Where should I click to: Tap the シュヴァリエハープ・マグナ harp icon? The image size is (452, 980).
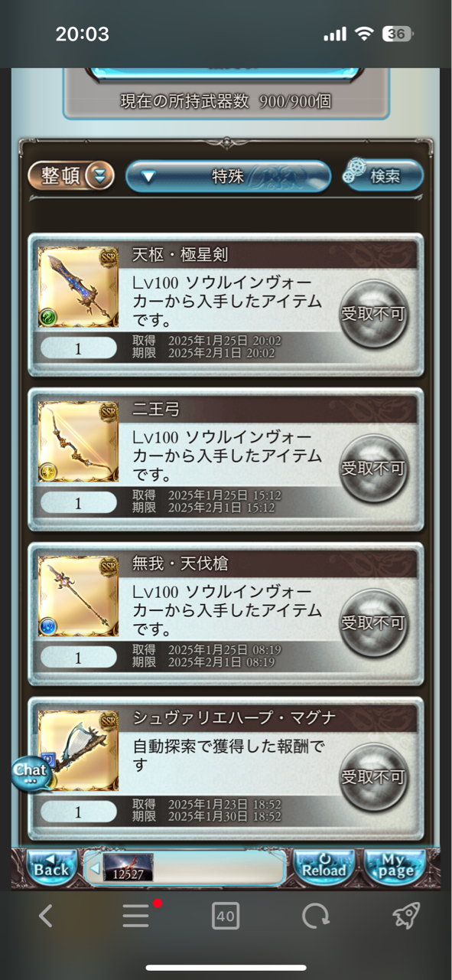78,751
